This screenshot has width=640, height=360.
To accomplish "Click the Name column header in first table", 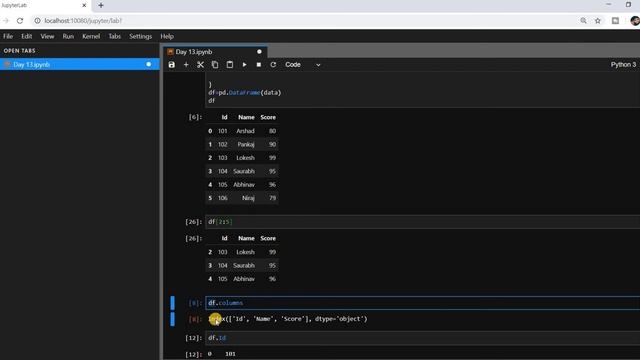I will (x=246, y=117).
